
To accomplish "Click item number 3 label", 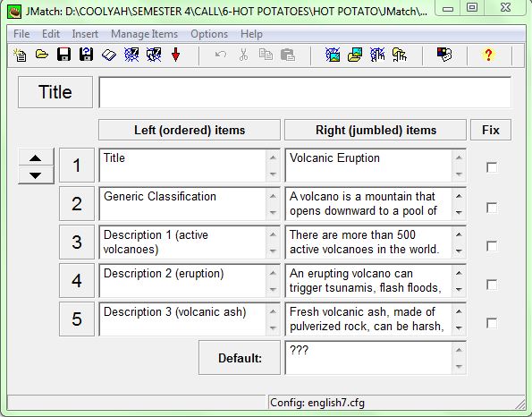I will click(77, 243).
